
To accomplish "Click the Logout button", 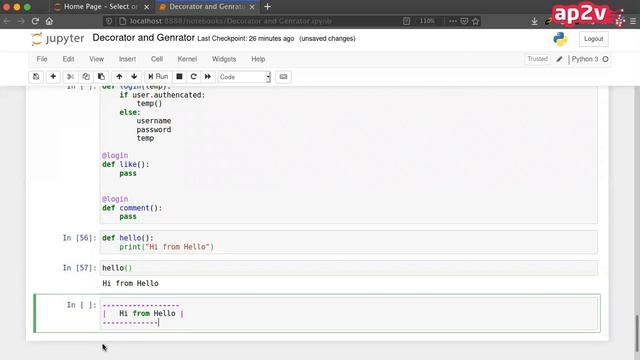I will pyautogui.click(x=593, y=39).
